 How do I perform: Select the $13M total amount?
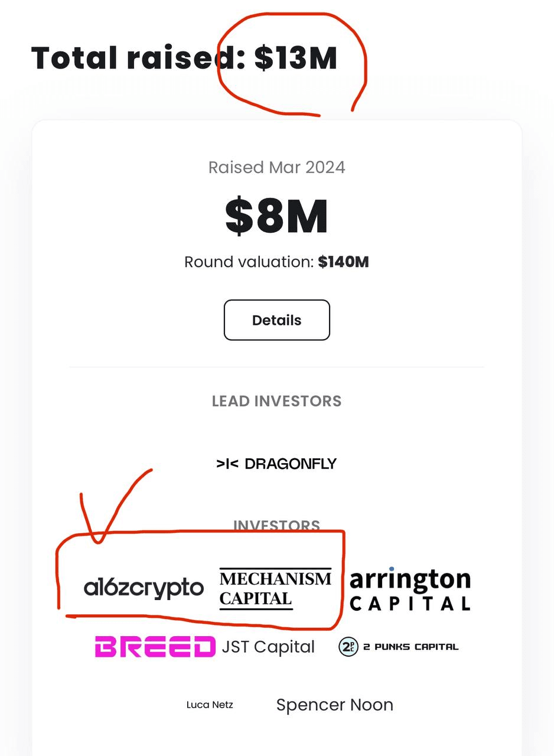point(296,58)
